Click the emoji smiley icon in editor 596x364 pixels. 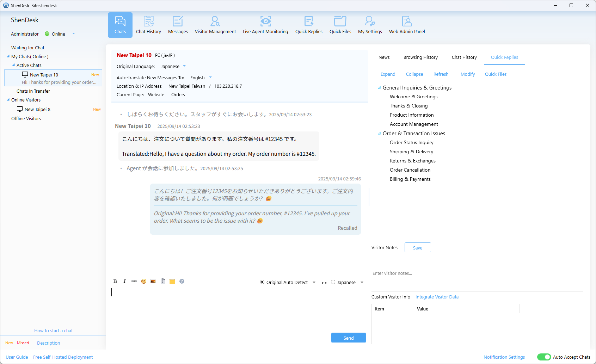[144, 281]
